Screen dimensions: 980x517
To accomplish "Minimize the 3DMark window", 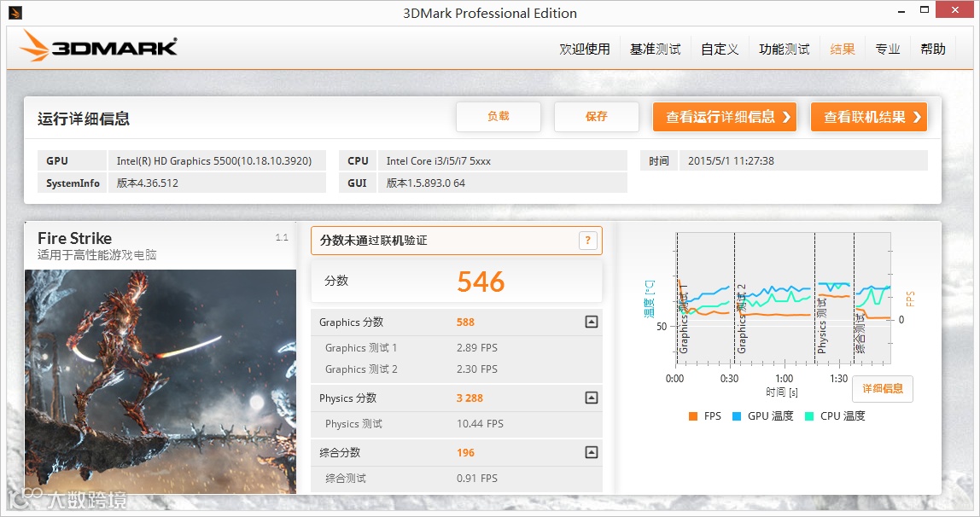I will 901,11.
